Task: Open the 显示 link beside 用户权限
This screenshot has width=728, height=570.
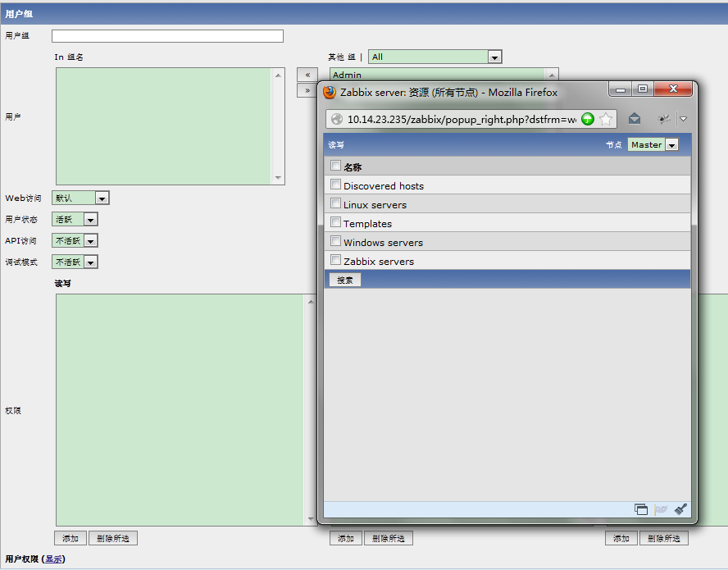Action: click(x=53, y=559)
